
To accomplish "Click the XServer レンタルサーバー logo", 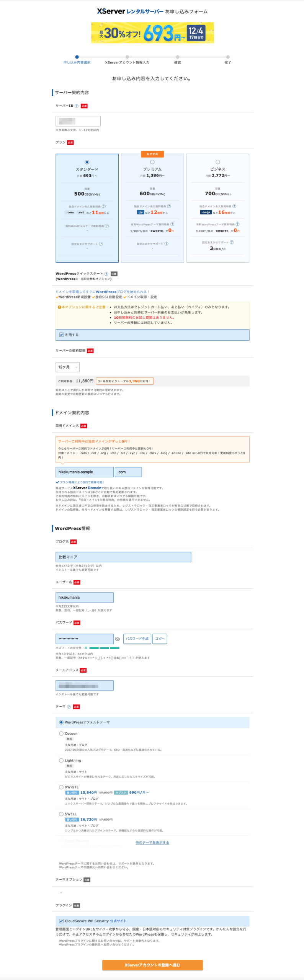I will (130, 11).
